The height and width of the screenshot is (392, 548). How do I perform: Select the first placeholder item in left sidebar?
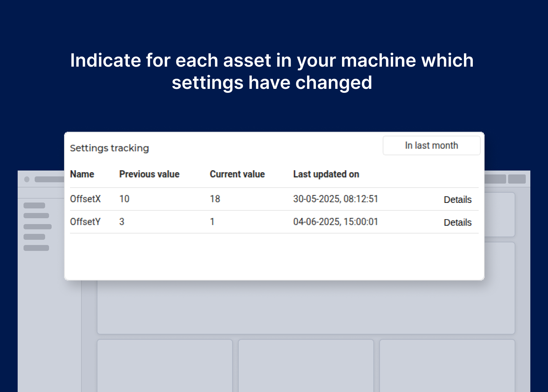[x=34, y=205]
